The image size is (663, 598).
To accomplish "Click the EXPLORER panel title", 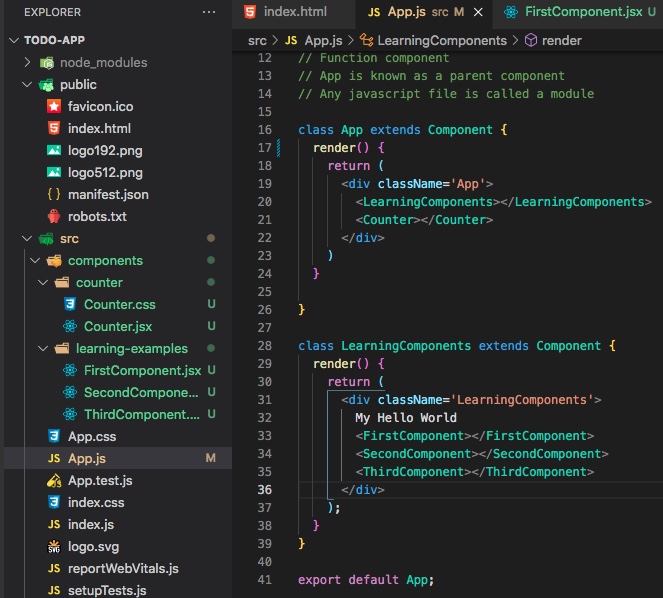I will click(x=52, y=12).
